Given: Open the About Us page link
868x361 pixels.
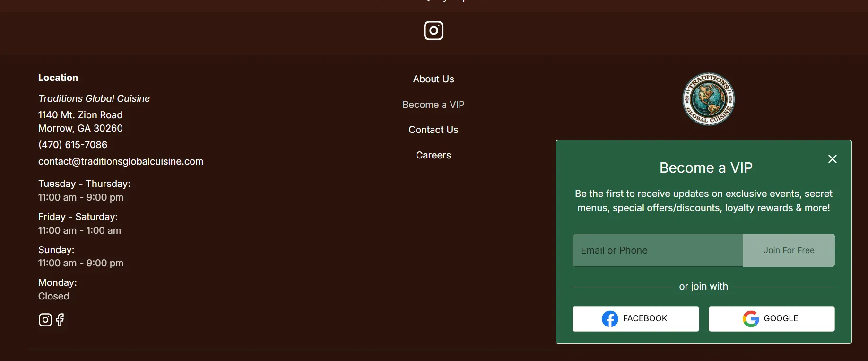Looking at the screenshot, I should (433, 79).
